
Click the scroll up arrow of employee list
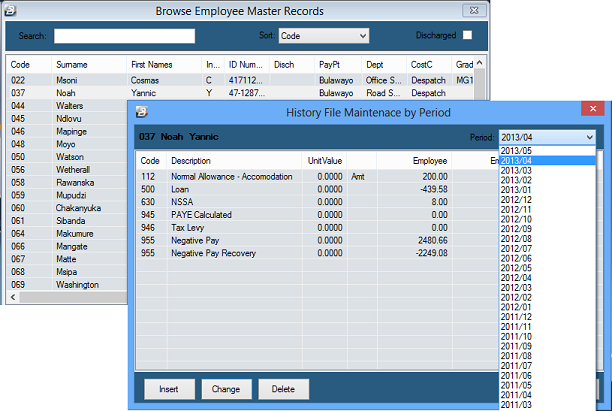pos(480,62)
